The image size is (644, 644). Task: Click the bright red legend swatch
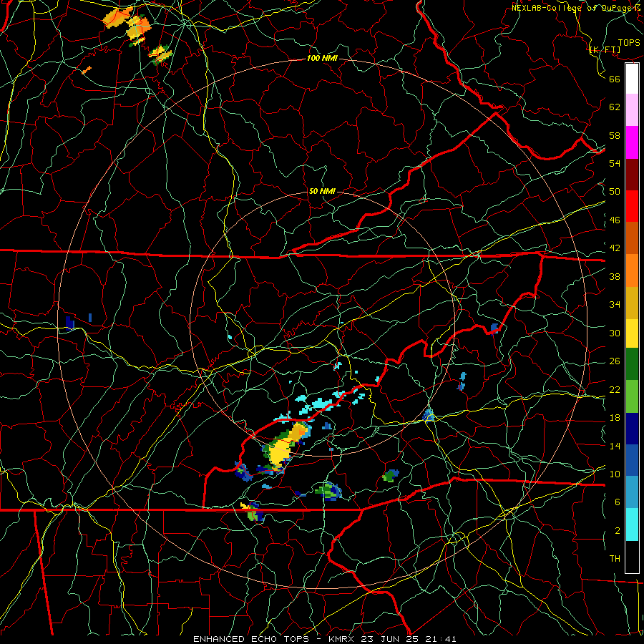pyautogui.click(x=632, y=206)
